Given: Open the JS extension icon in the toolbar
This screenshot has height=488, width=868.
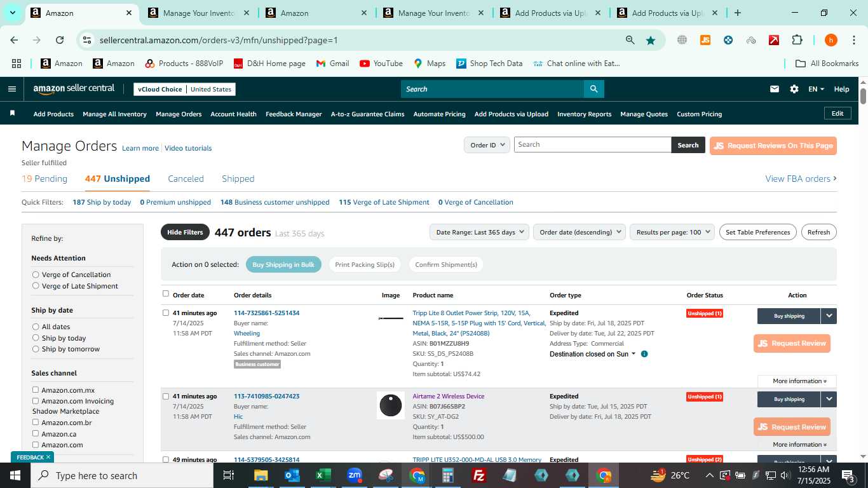Looking at the screenshot, I should pyautogui.click(x=705, y=40).
